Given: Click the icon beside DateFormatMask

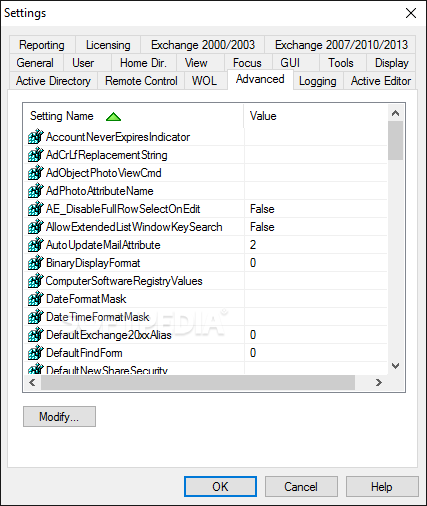Looking at the screenshot, I should pyautogui.click(x=35, y=299).
